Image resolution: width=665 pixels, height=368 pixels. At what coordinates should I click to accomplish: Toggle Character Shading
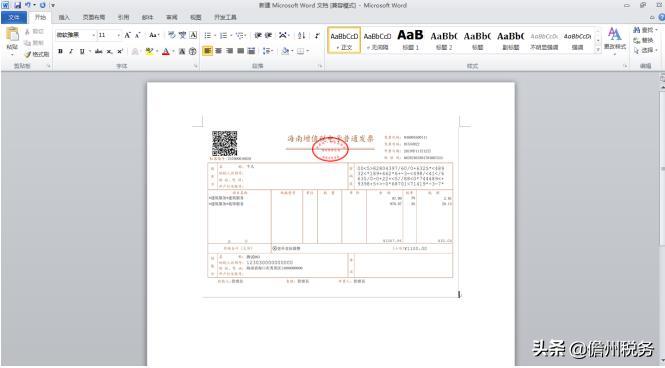pos(182,51)
